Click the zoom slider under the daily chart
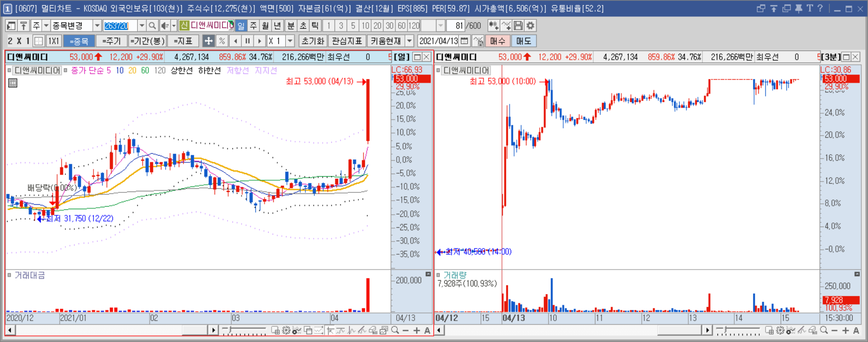 pyautogui.click(x=244, y=331)
